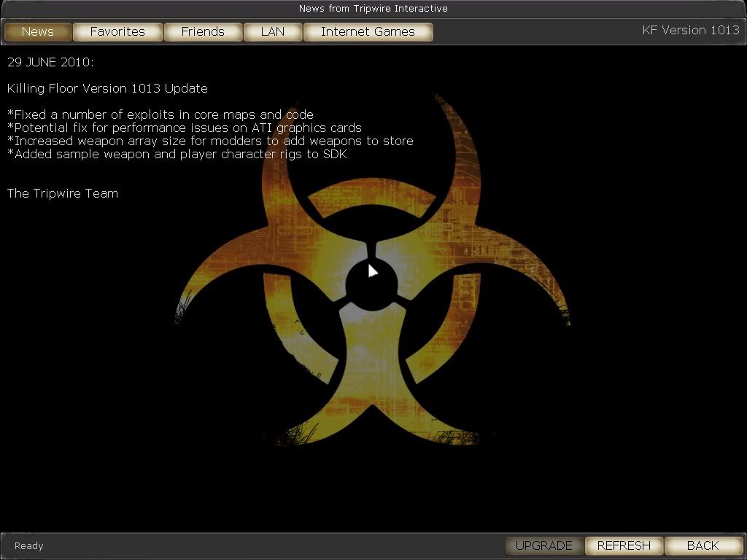Switch to the News tab

(38, 31)
